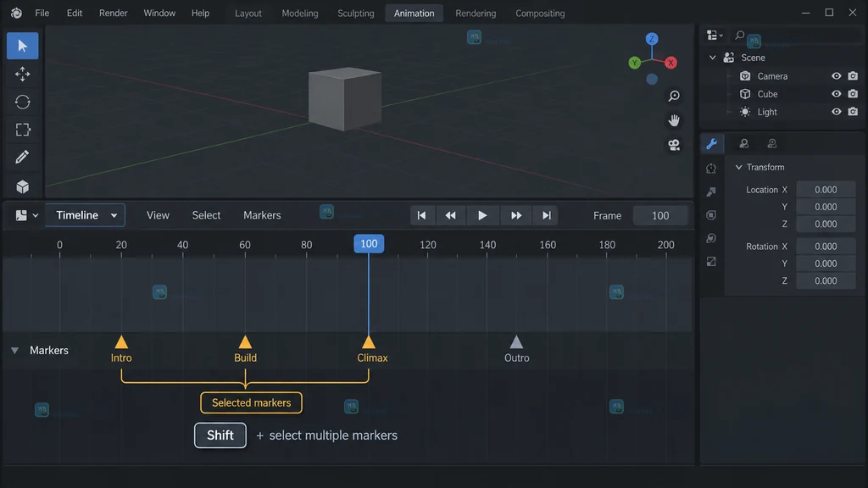Image resolution: width=868 pixels, height=488 pixels.
Task: Click the Cube object icon in outliner
Action: pos(745,94)
